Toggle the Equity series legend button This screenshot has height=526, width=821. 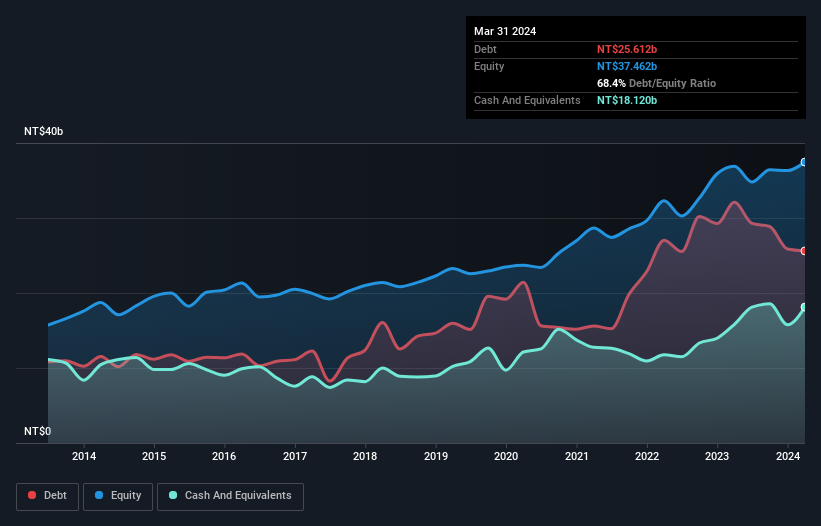pyautogui.click(x=118, y=496)
